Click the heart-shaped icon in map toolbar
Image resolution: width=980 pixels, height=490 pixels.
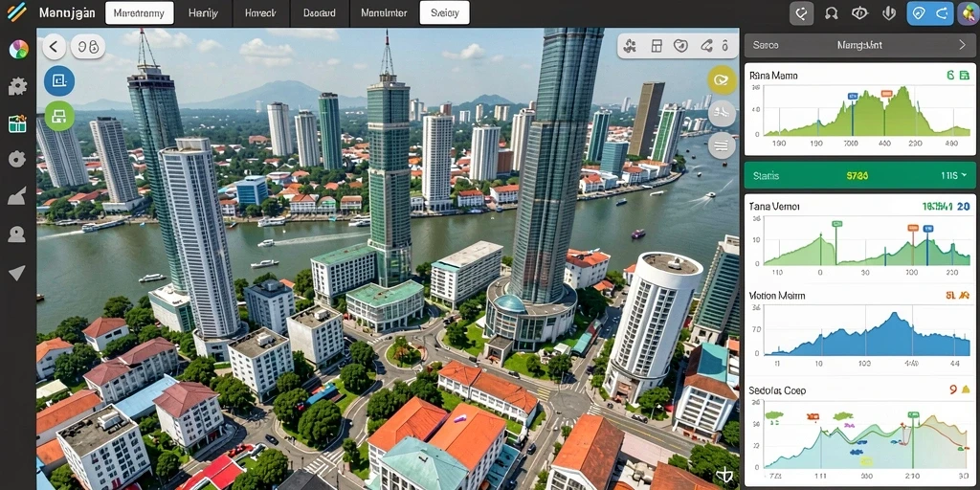[680, 46]
